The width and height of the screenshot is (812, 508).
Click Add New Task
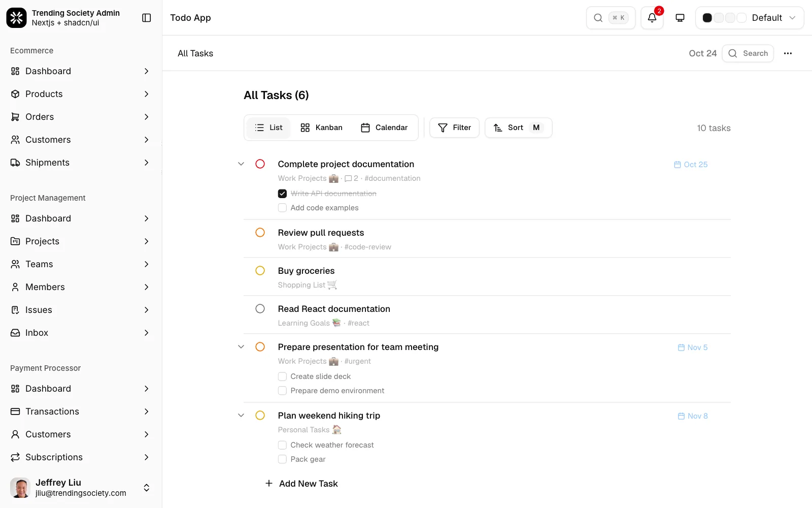(x=301, y=484)
